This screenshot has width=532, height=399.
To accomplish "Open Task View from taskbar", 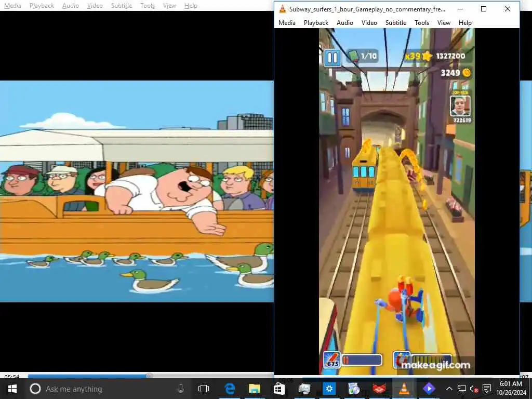I will (204, 389).
